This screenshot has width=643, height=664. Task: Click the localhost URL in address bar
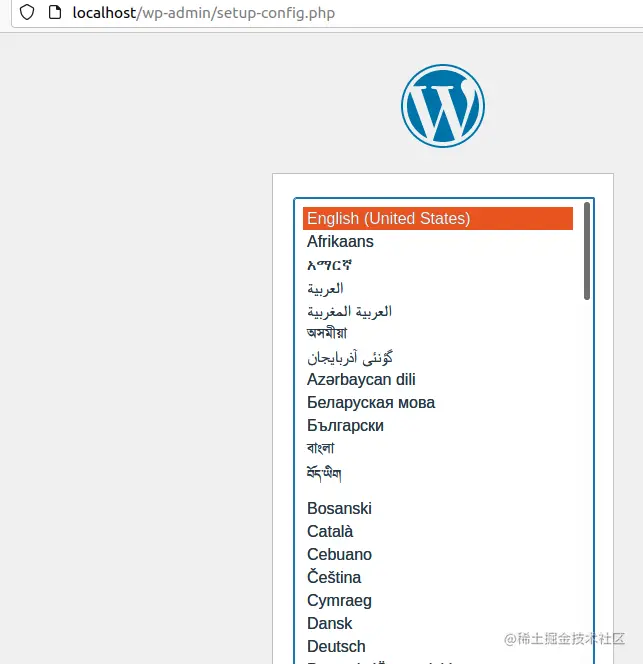[204, 13]
